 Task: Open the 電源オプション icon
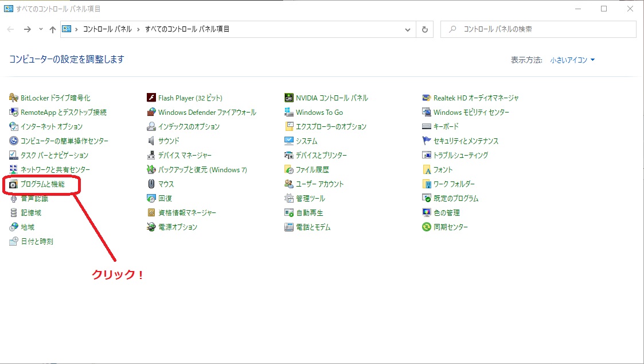point(151,227)
